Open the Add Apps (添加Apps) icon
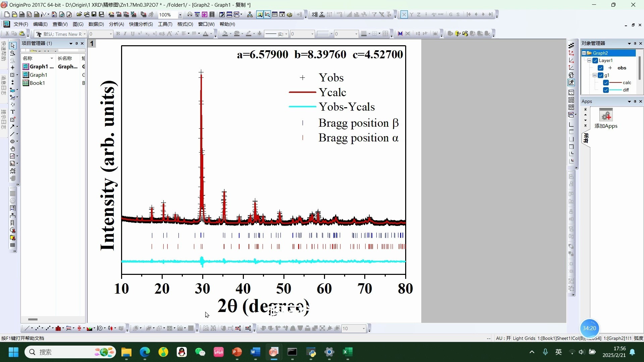644x362 pixels. pyautogui.click(x=606, y=118)
